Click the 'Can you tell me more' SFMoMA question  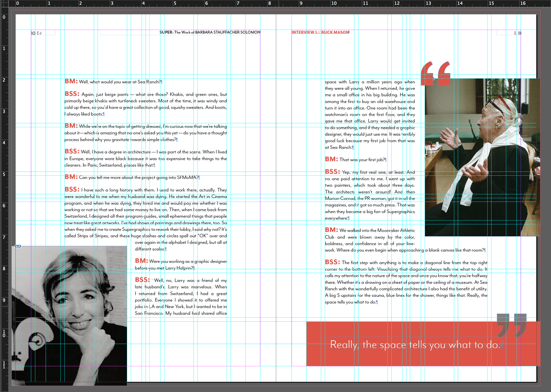point(132,177)
